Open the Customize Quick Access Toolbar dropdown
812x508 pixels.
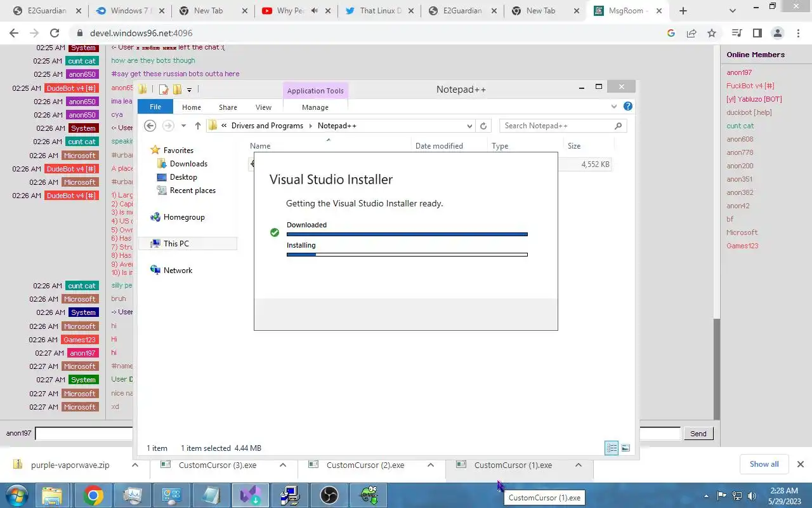[x=189, y=90]
